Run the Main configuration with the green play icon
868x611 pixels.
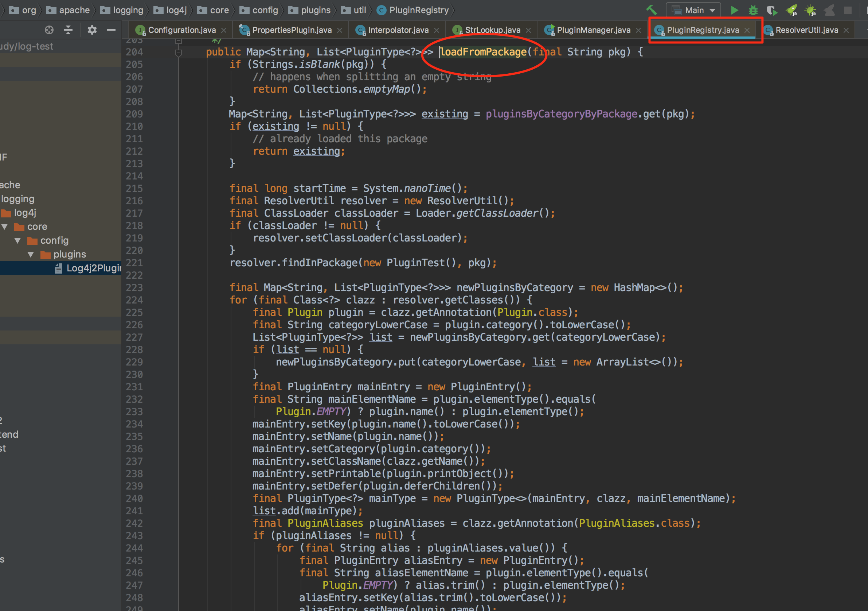point(734,10)
